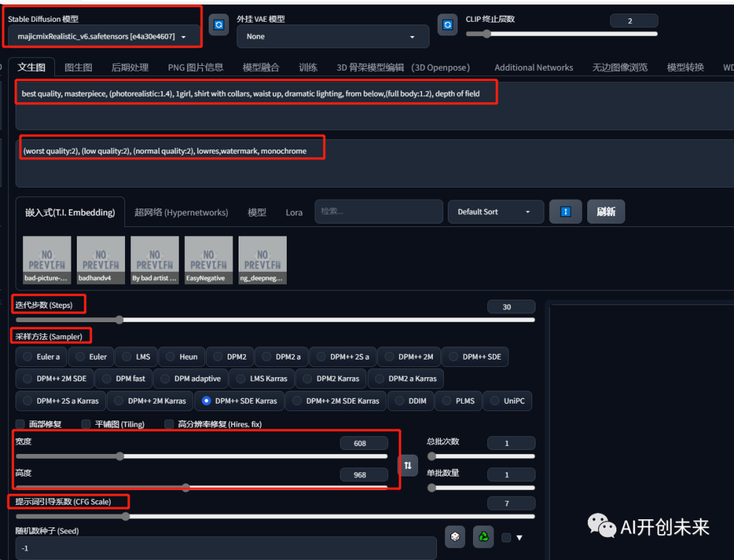734x560 pixels.
Task: Select the DPM++ 2S a sampler
Action: click(343, 357)
